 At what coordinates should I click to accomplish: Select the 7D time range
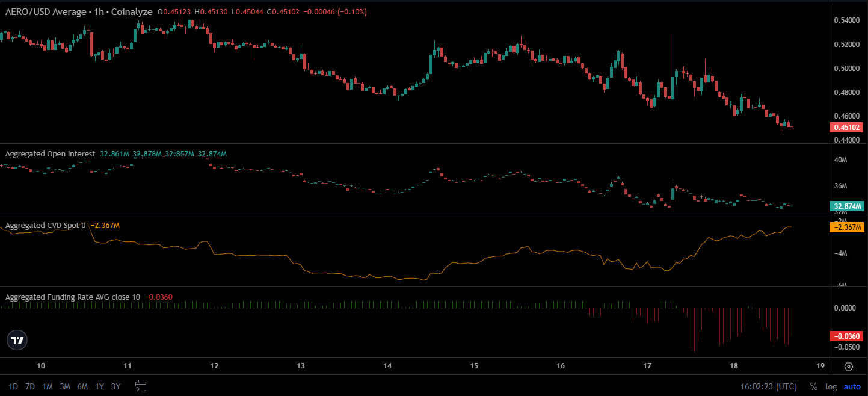pyautogui.click(x=30, y=386)
